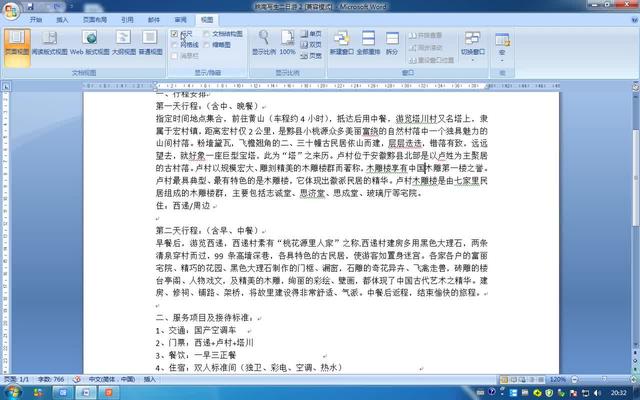The width and height of the screenshot is (640, 400).
Task: Click the 120% zoom level button
Action: click(557, 380)
